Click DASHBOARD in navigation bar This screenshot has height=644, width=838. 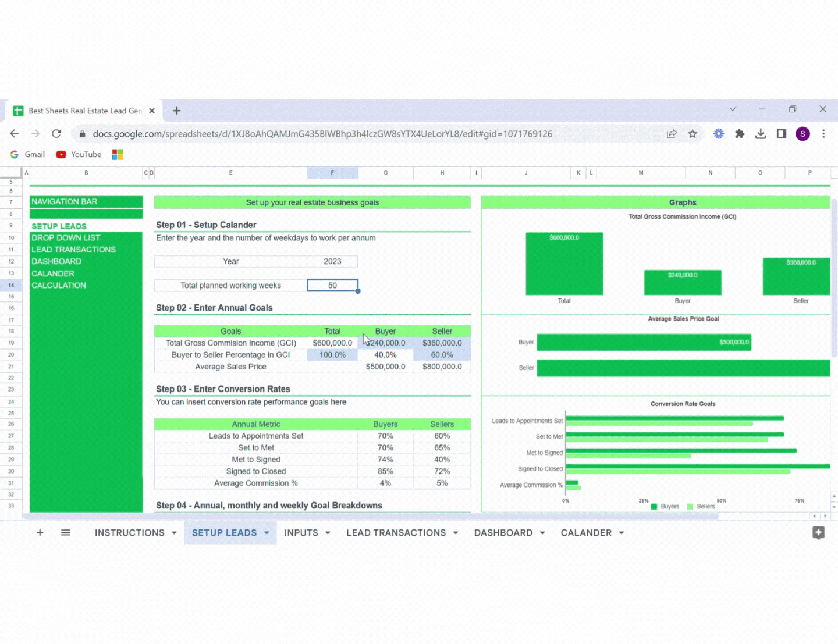56,262
